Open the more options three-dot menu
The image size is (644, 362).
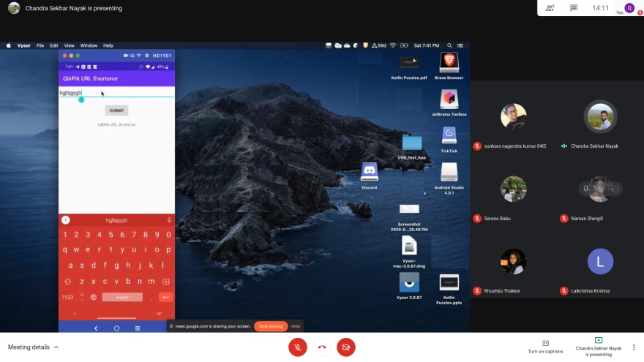pyautogui.click(x=634, y=347)
